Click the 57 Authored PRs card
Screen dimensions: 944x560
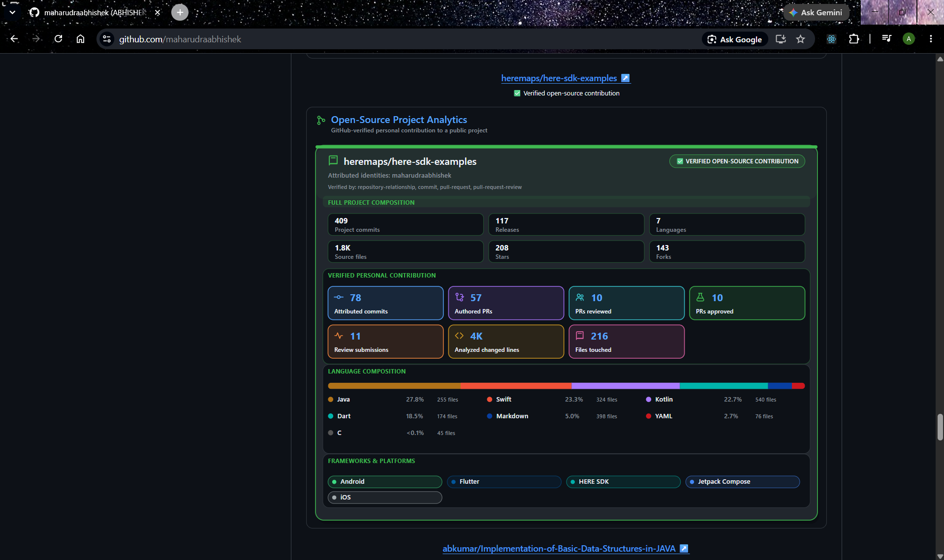coord(506,303)
